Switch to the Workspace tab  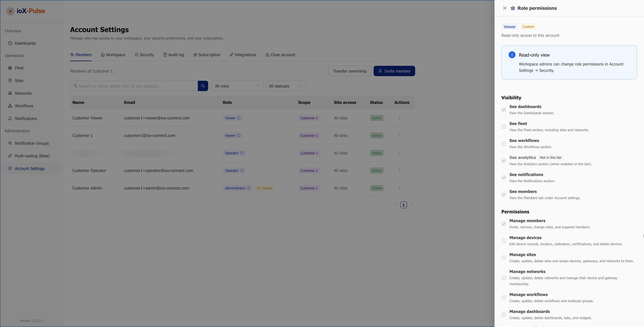[113, 55]
